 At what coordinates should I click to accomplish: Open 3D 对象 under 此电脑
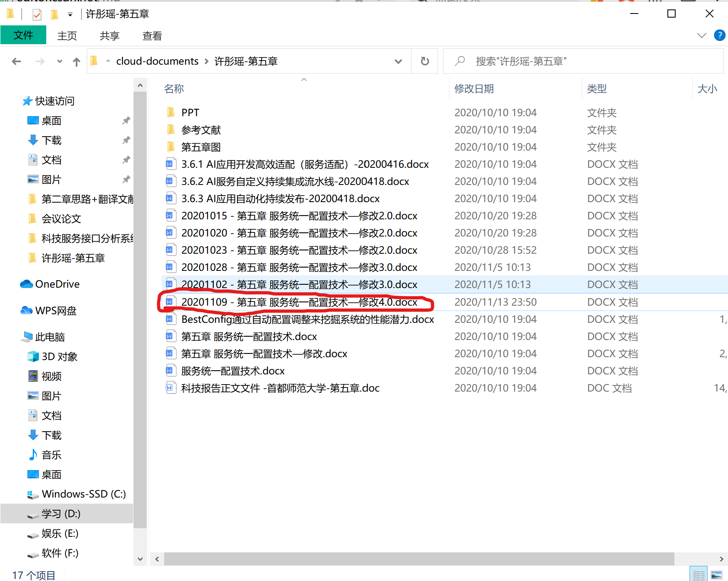point(59,356)
